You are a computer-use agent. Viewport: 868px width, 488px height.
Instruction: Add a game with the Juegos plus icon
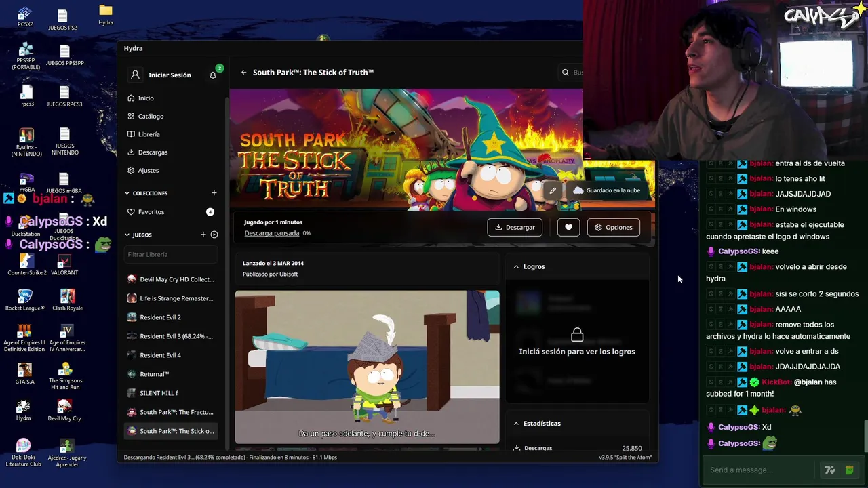pos(203,235)
